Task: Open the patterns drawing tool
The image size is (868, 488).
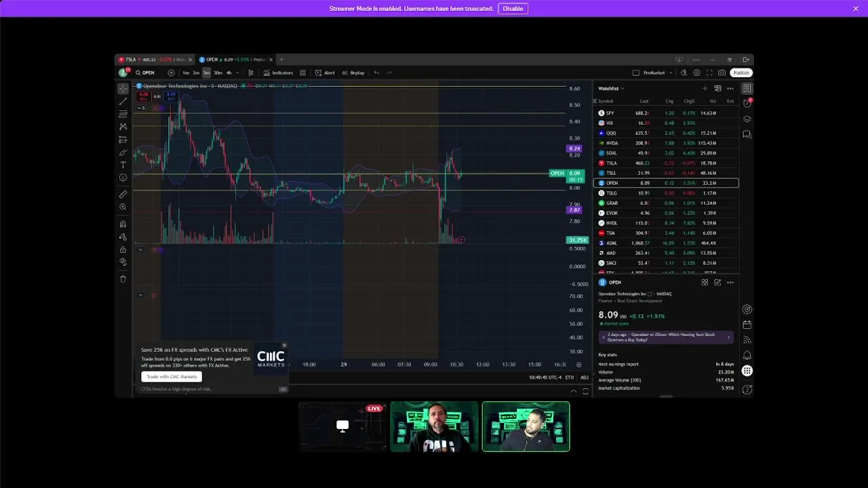Action: coord(123,127)
